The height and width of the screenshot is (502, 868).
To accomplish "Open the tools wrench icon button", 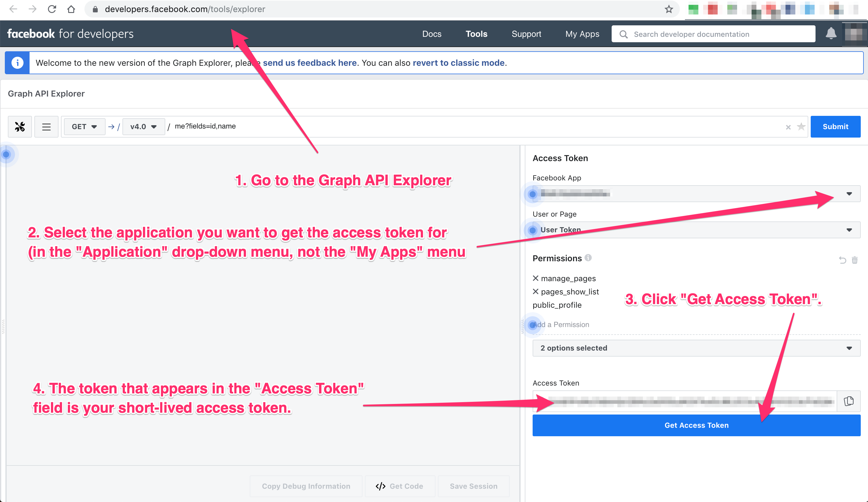I will [x=20, y=127].
